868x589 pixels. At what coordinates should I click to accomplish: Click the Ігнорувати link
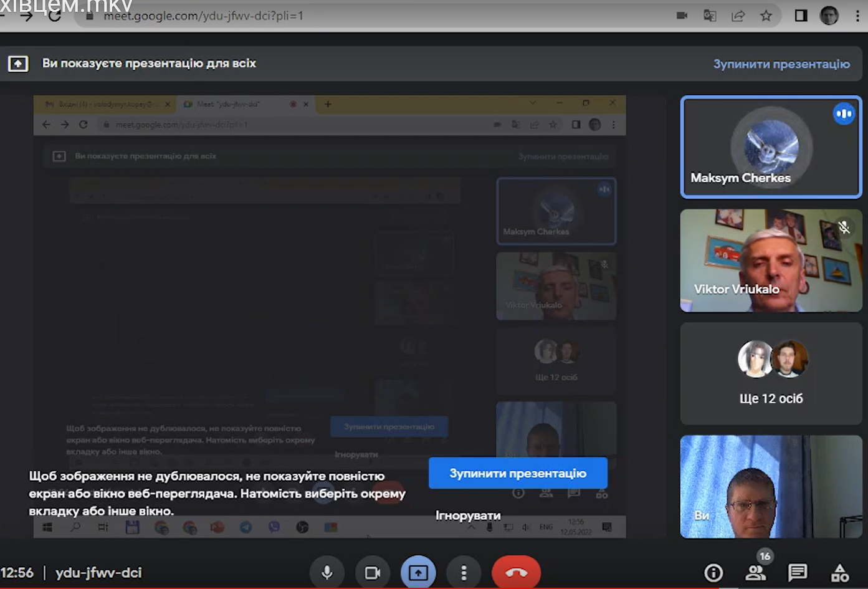[468, 515]
